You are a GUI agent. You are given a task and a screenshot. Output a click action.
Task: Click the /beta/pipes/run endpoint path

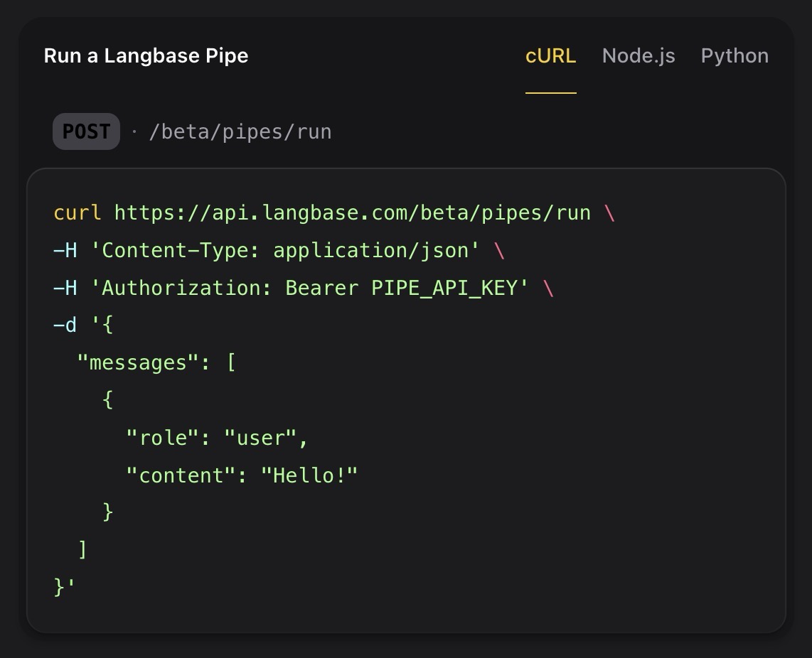point(241,131)
